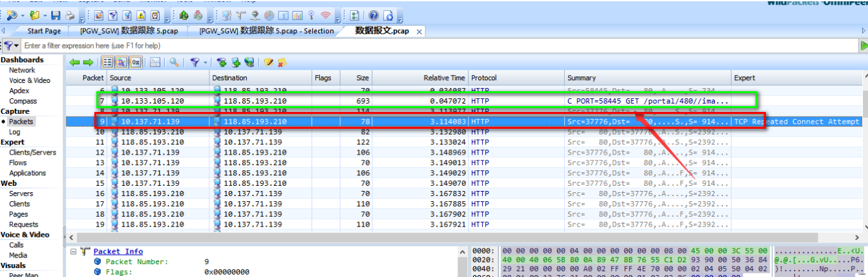This screenshot has width=868, height=277.
Task: Open Clients/Servers under Expert in the sidebar
Action: (32, 153)
